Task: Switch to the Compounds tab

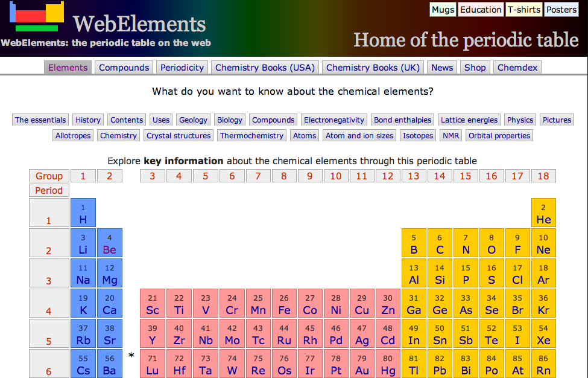Action: (x=124, y=67)
